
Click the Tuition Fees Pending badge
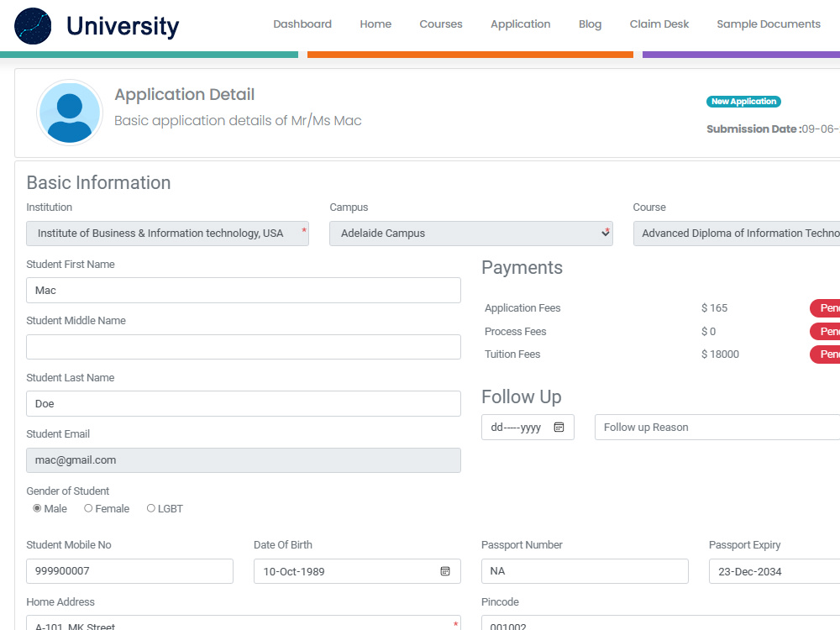click(827, 354)
